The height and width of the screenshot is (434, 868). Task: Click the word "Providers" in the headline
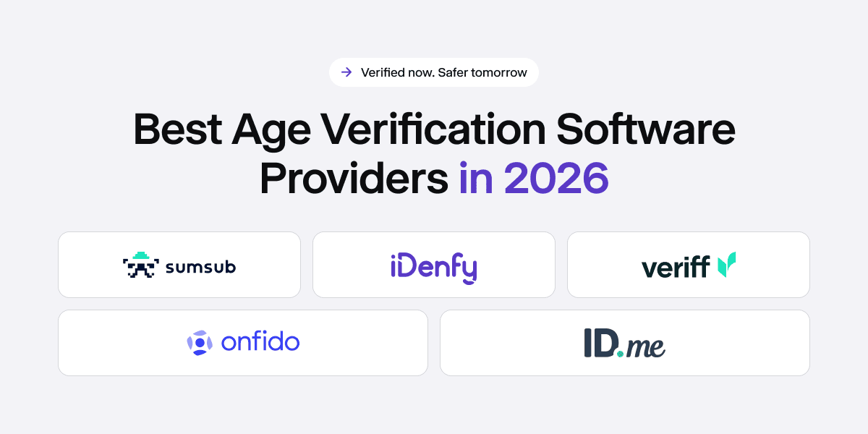(354, 179)
